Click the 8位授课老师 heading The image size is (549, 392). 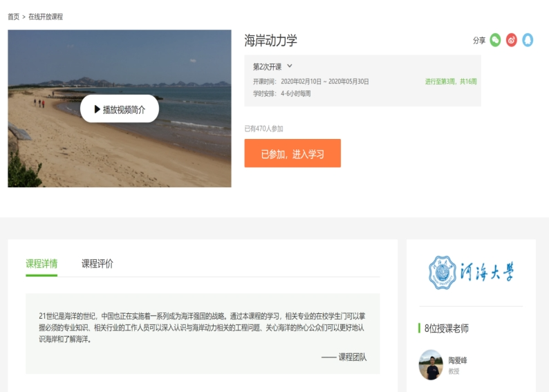pyautogui.click(x=448, y=328)
